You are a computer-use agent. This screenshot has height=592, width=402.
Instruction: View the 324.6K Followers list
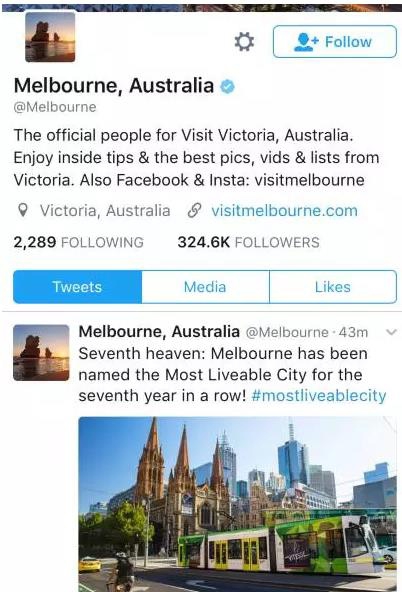tap(248, 242)
